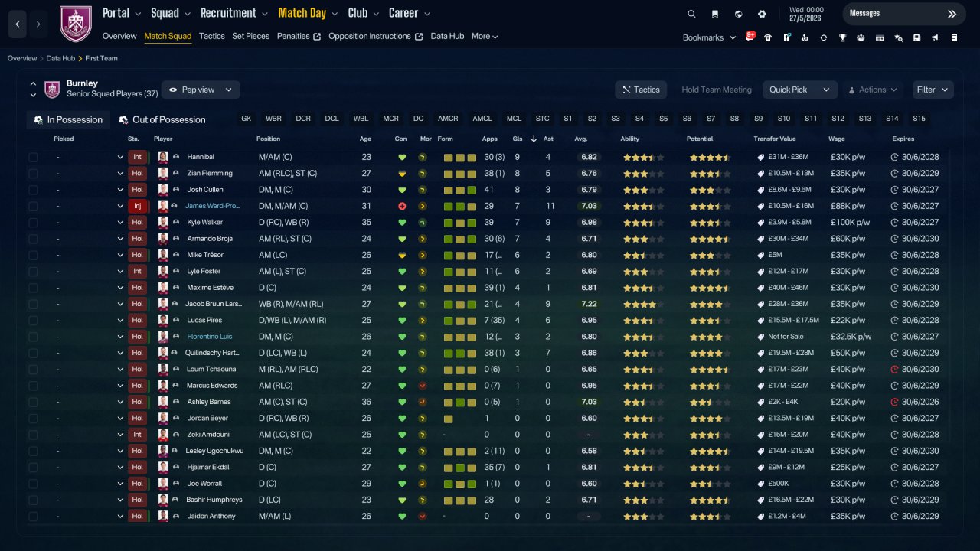Switch to the Tactics tab

(212, 36)
